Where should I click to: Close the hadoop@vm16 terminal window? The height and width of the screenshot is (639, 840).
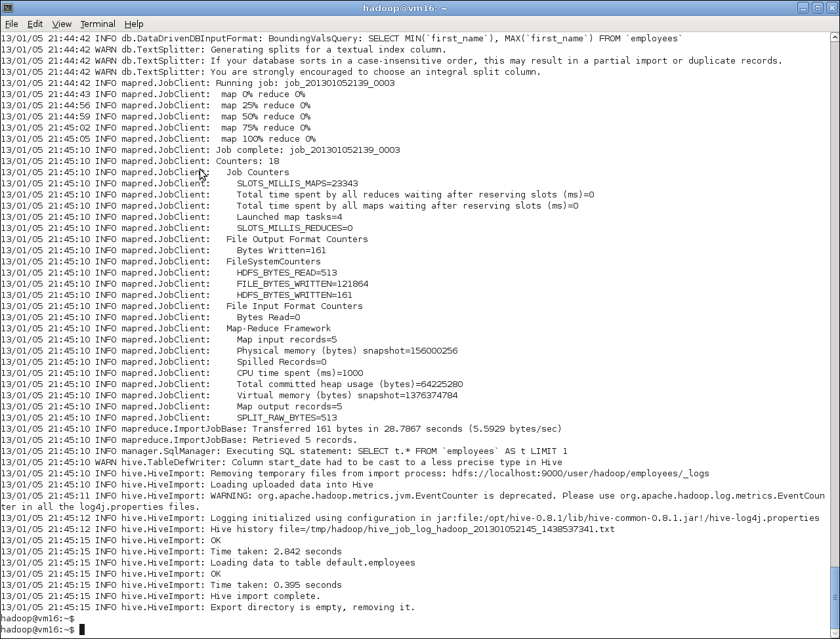[x=831, y=8]
